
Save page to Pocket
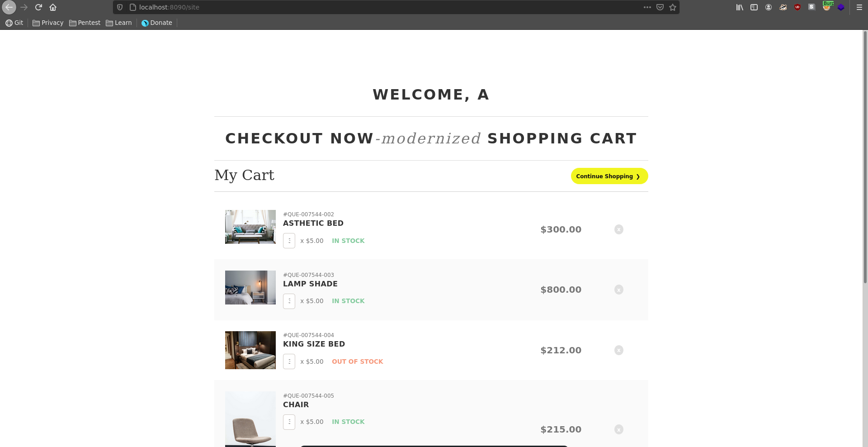(x=660, y=7)
